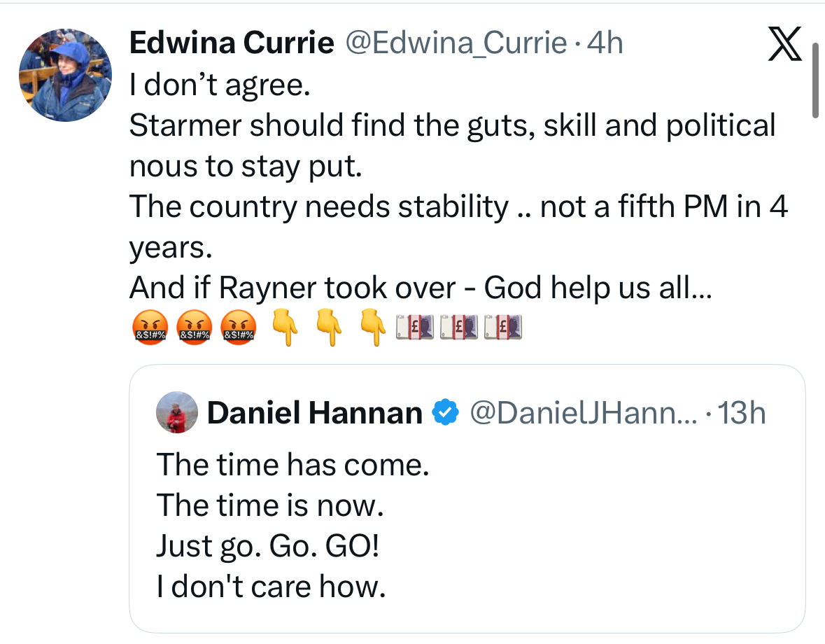Open the quoted tweet text 'The time has come.'

(x=292, y=465)
